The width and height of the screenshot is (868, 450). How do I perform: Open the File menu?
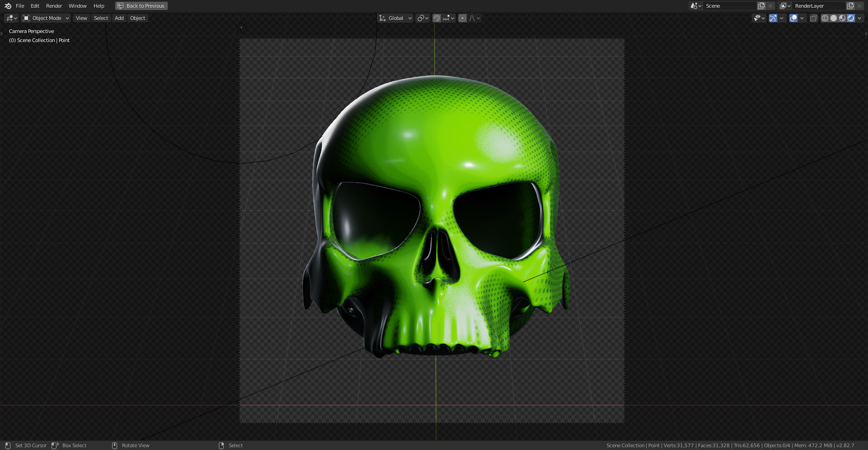[20, 6]
